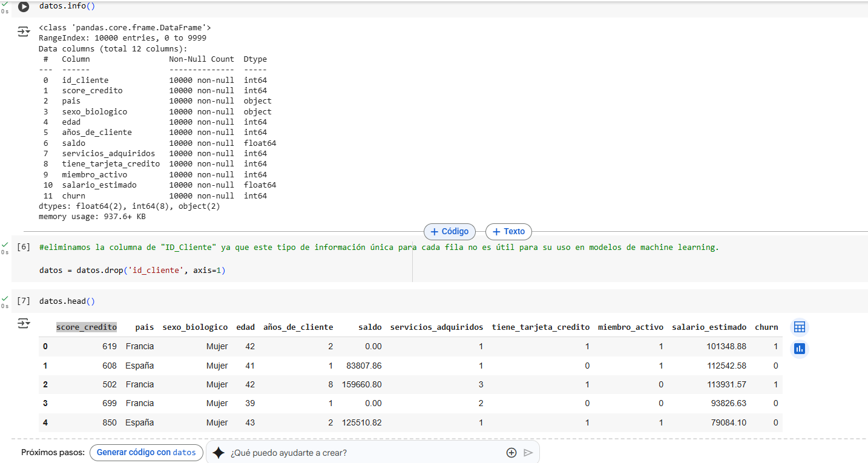Select the años_de_cliente column header in table
This screenshot has height=463, width=868.
(x=298, y=327)
